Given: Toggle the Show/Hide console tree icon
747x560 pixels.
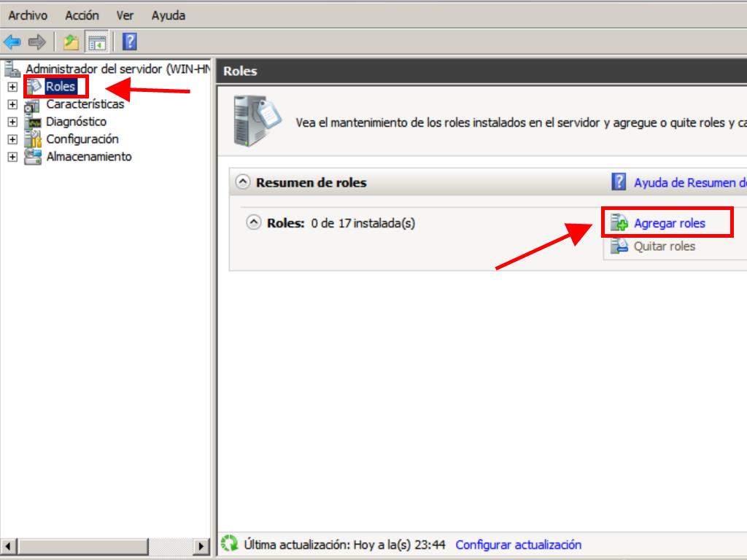Looking at the screenshot, I should click(96, 42).
